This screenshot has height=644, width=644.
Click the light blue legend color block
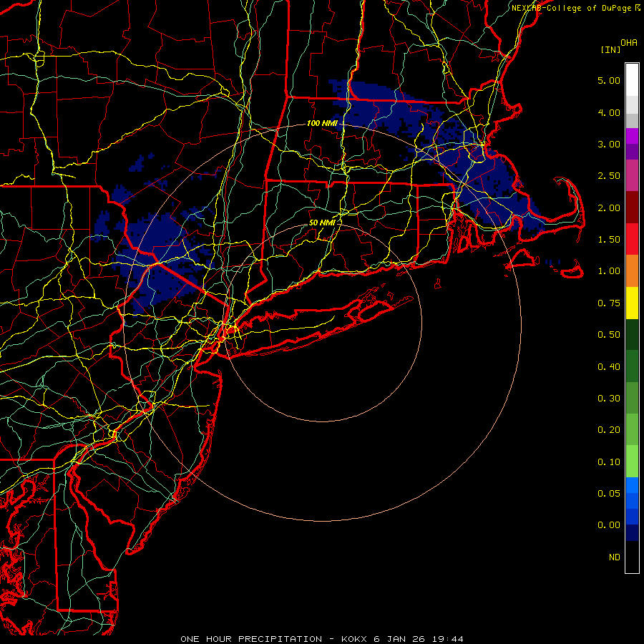(x=632, y=485)
